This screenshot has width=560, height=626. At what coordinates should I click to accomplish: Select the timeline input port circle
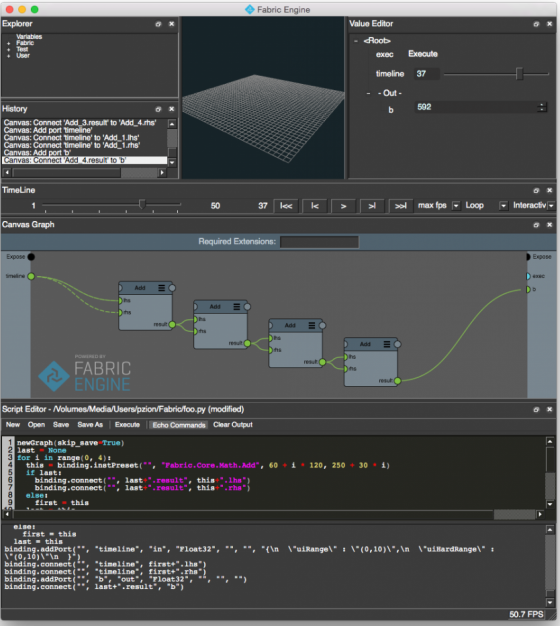pyautogui.click(x=31, y=276)
